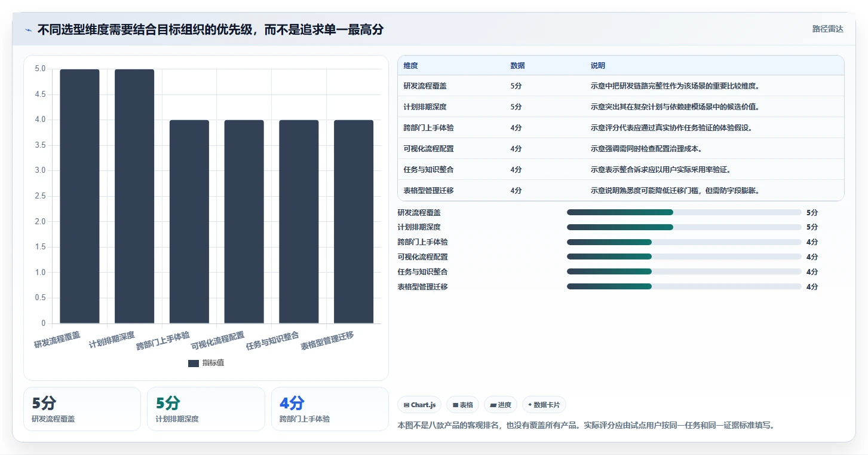Click the 研发流程覆盖 bar in the chart
The image size is (868, 455).
point(79,196)
